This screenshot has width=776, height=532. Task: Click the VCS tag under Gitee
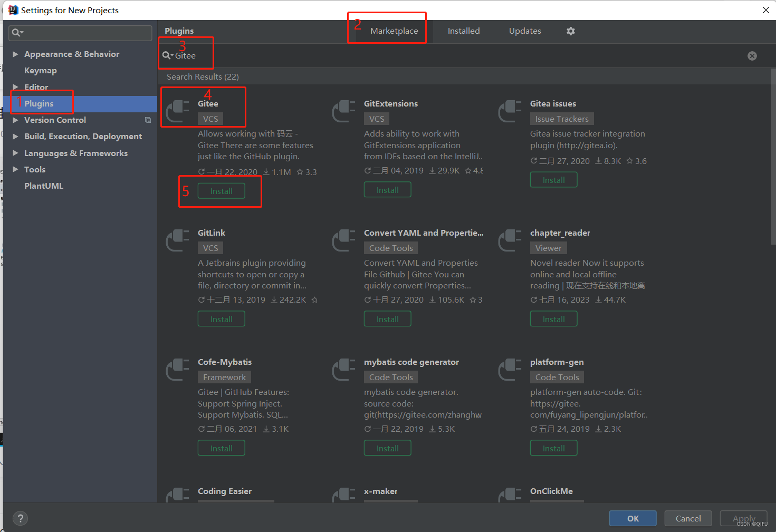coord(210,119)
